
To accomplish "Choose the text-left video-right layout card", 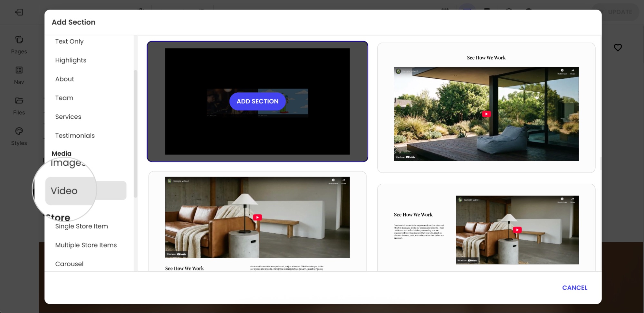I will click(x=486, y=228).
